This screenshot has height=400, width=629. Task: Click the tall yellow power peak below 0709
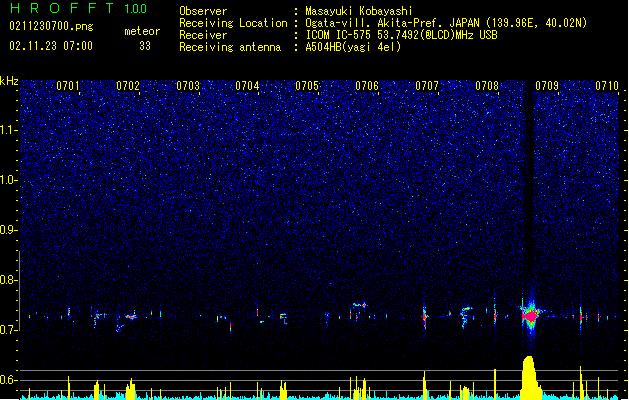[530, 377]
